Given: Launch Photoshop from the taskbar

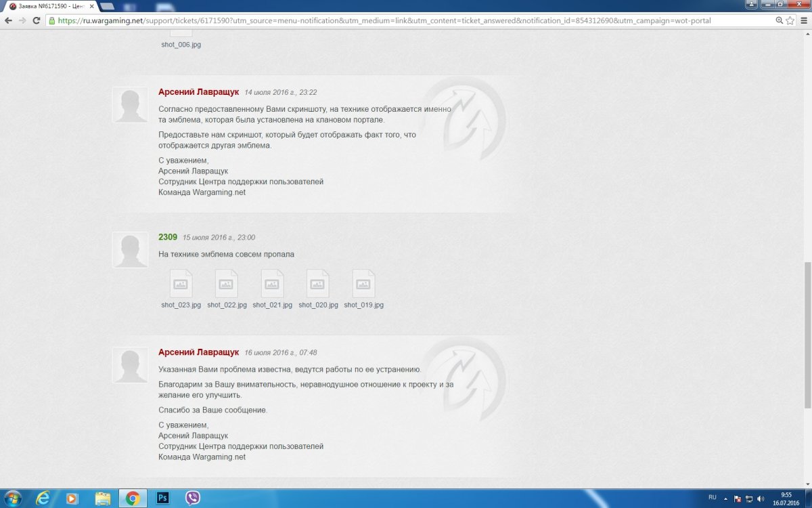Looking at the screenshot, I should click(162, 499).
